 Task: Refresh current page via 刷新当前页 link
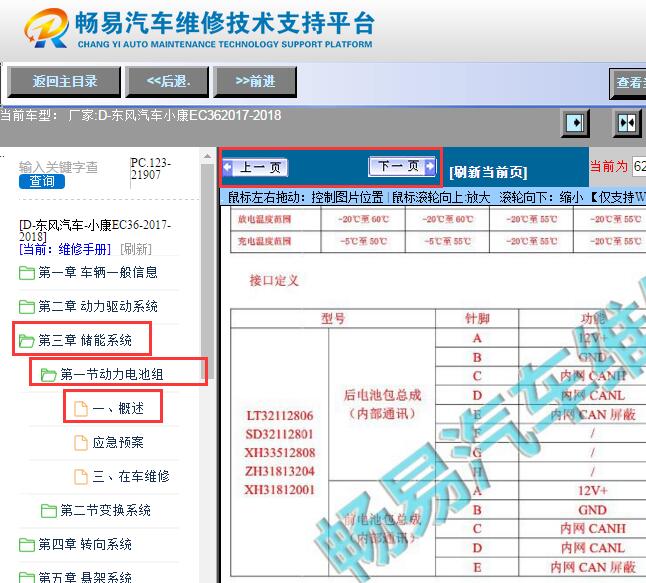point(488,172)
